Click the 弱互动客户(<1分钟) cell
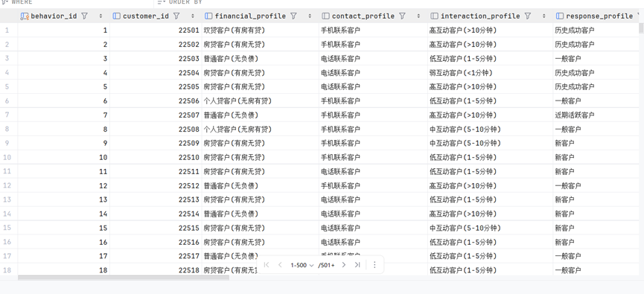Screen dimensions: 644x294 [490, 73]
